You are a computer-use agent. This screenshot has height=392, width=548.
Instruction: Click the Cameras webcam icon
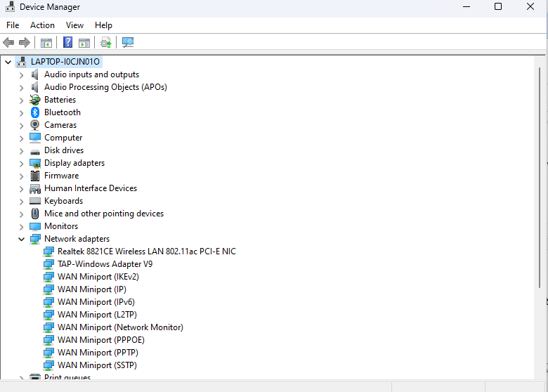click(x=35, y=125)
